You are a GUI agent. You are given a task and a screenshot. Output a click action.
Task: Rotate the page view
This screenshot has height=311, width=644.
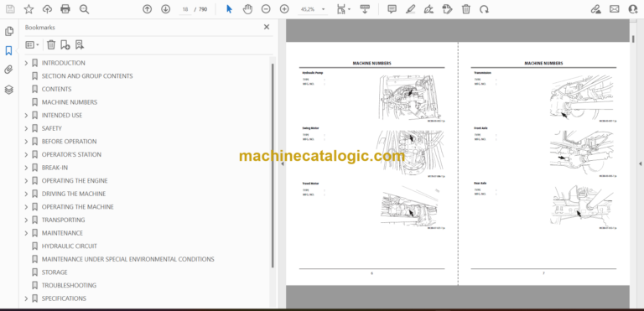[484, 9]
